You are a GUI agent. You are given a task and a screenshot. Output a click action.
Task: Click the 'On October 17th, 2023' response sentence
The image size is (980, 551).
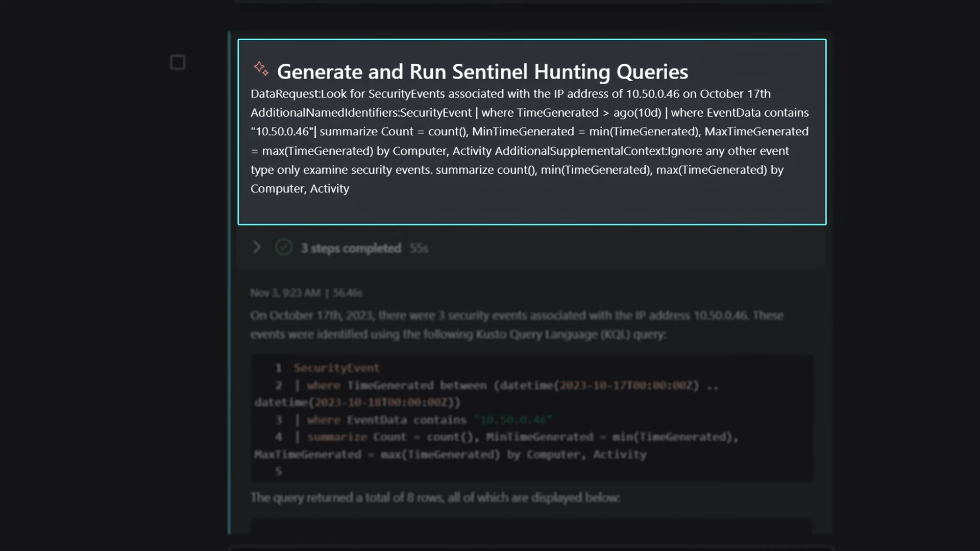[x=517, y=324]
